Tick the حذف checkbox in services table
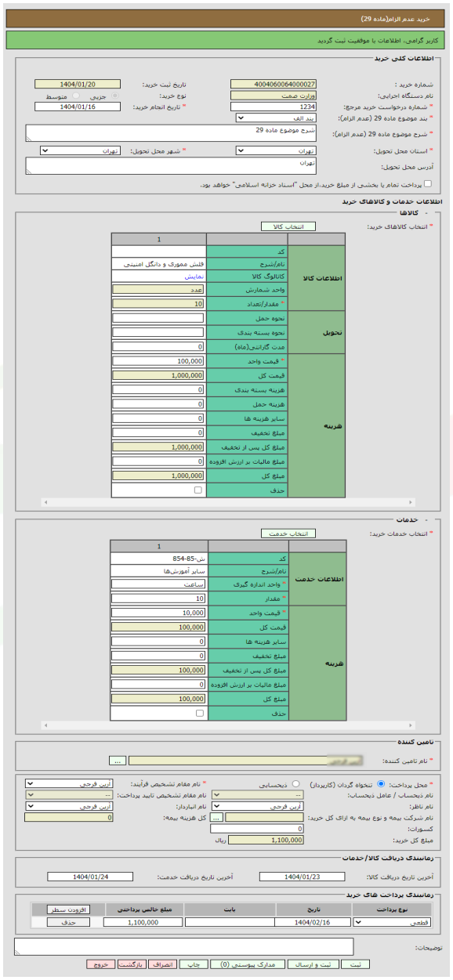This screenshot has height=980, width=453. point(198,714)
